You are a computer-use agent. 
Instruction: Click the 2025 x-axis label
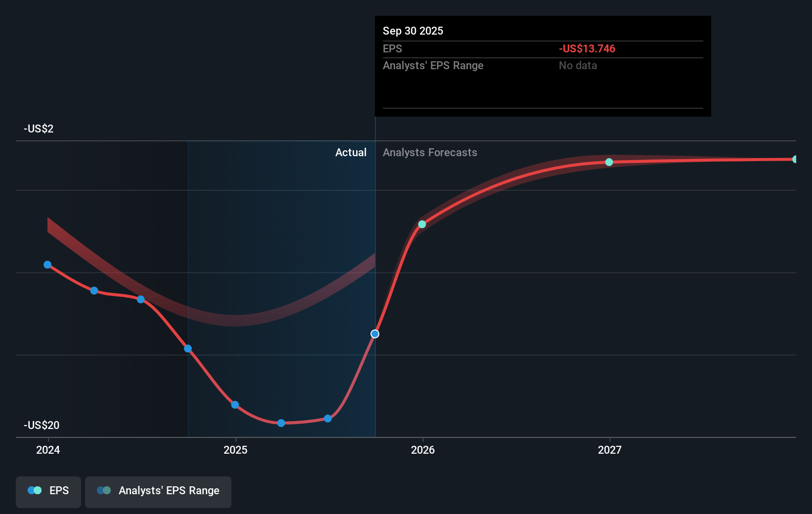[x=235, y=450]
